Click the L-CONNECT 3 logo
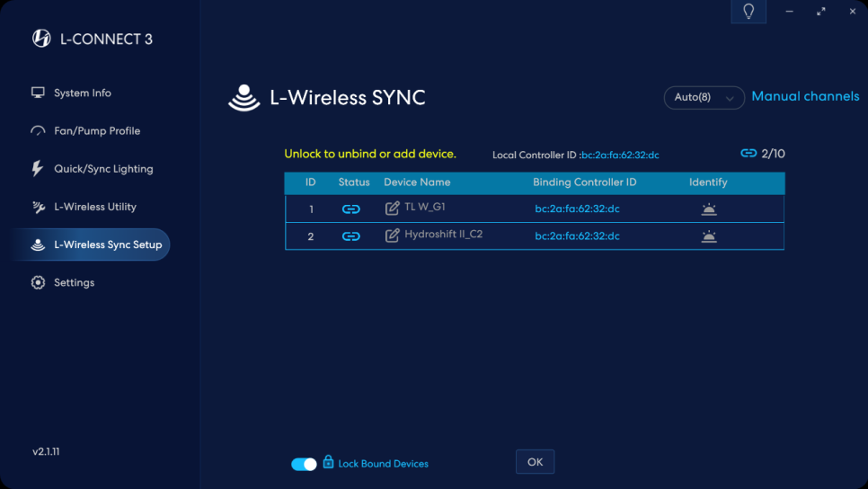Image resolution: width=868 pixels, height=489 pixels. (41, 39)
